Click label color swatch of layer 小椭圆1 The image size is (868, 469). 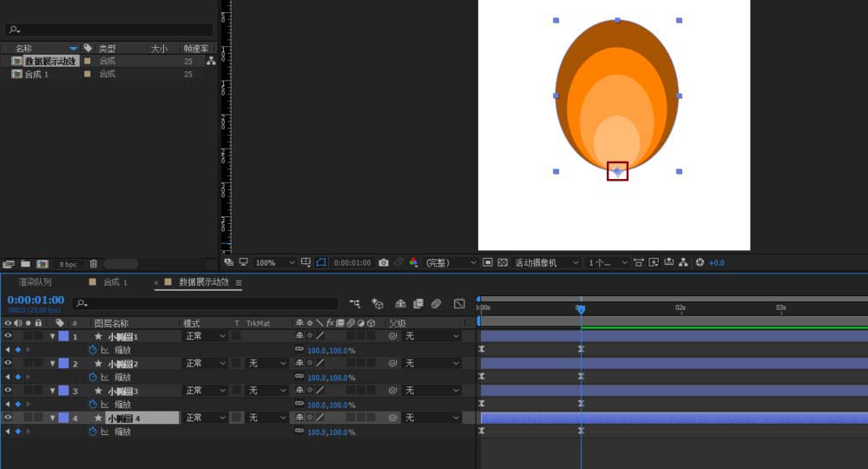63,336
